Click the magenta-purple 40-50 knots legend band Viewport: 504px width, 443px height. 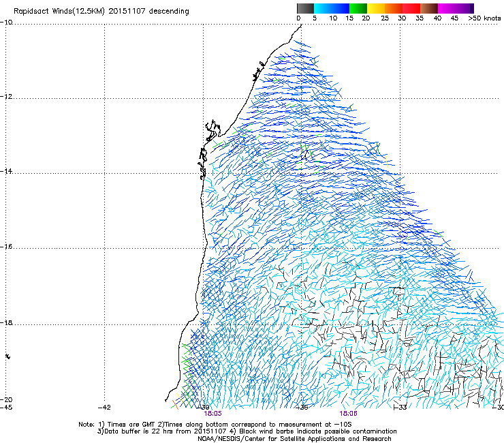click(456, 8)
